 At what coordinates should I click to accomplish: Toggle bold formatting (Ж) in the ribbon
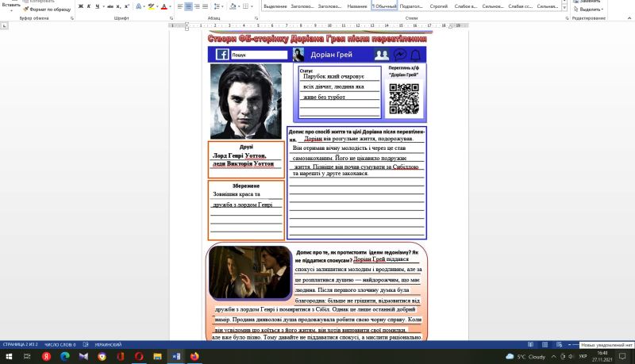point(80,6)
